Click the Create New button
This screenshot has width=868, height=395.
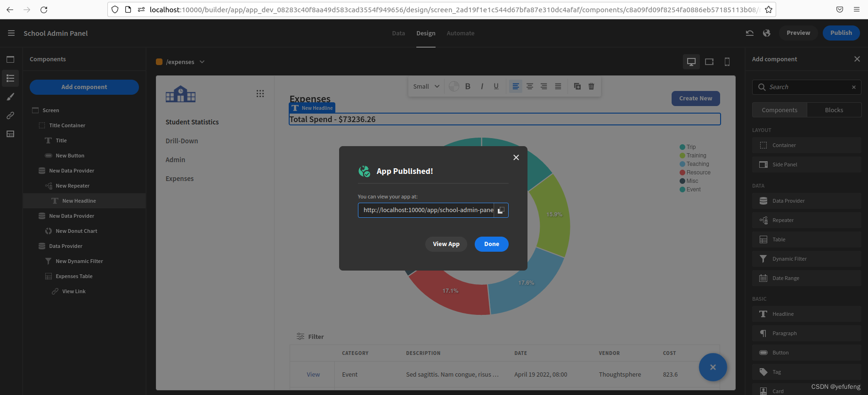click(x=696, y=99)
